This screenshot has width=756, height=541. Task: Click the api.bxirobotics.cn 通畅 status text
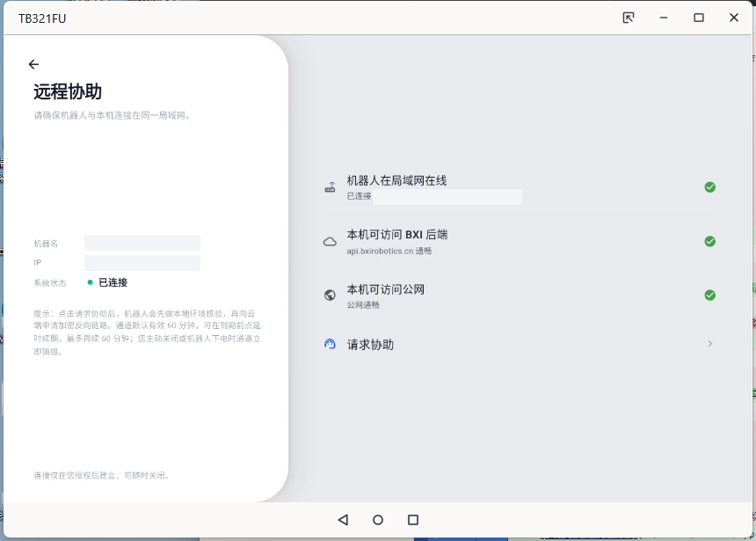(389, 251)
